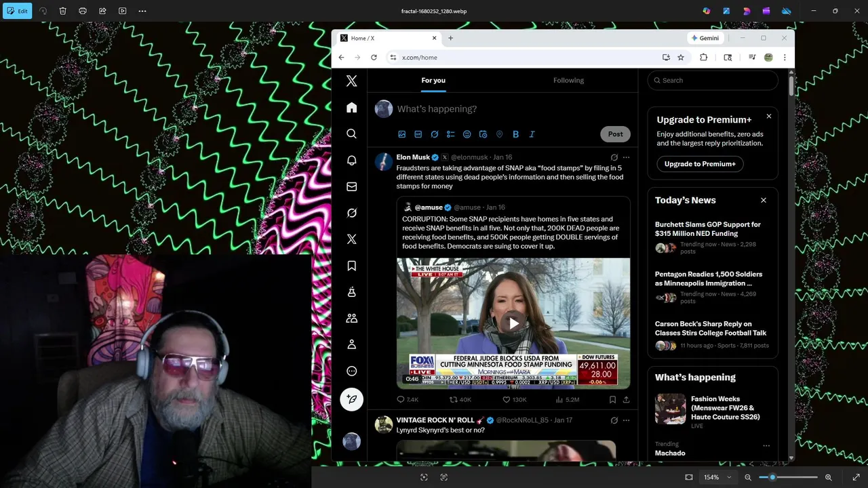Bookmark page with the browser star icon
This screenshot has width=868, height=488.
(681, 58)
